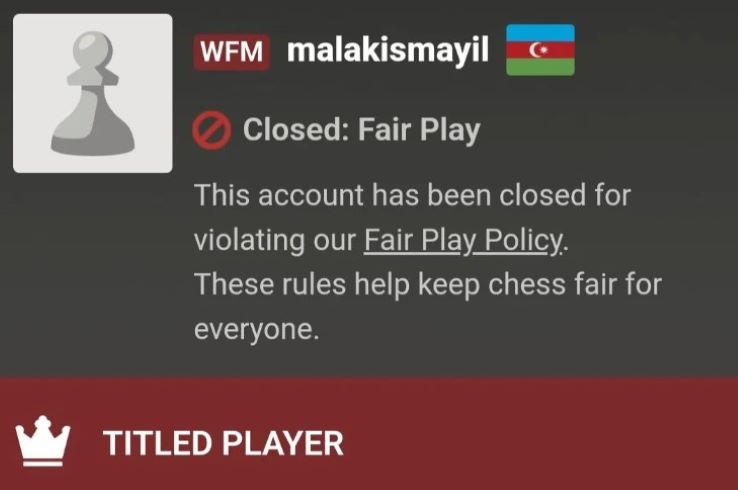Open the default pawn avatar picture
This screenshot has width=738, height=490.
(93, 93)
